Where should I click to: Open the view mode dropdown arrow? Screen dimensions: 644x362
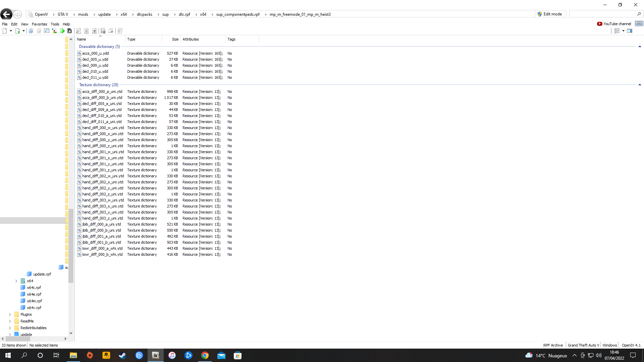coord(623,31)
